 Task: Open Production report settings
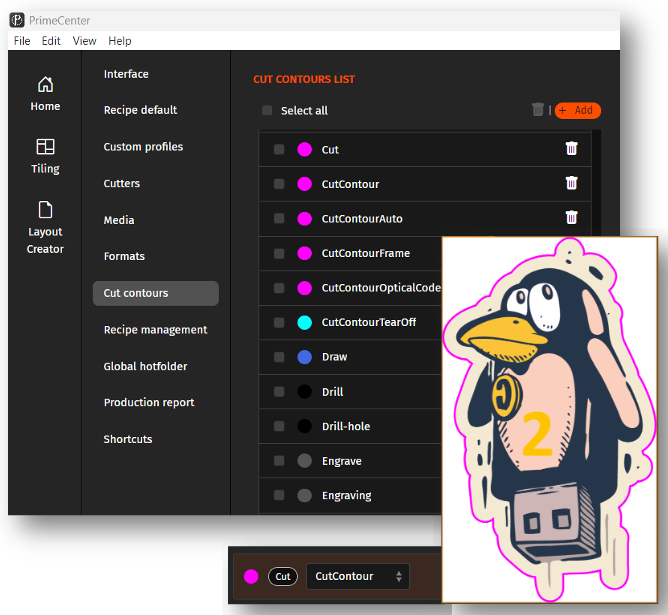click(x=149, y=402)
